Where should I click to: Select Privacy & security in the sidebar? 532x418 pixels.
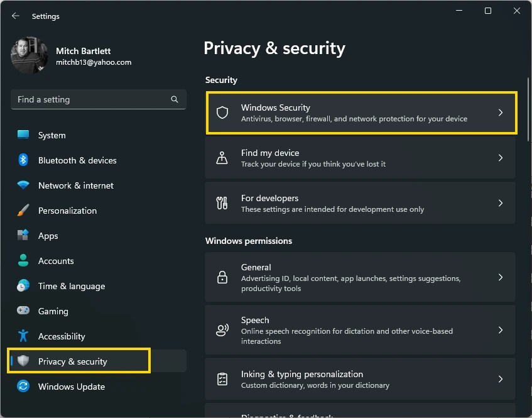coord(66,361)
